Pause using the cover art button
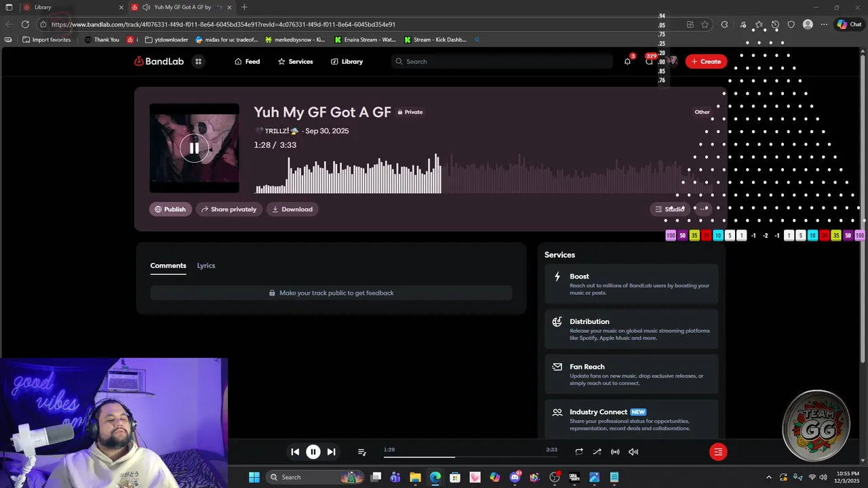This screenshot has width=868, height=488. (x=194, y=148)
